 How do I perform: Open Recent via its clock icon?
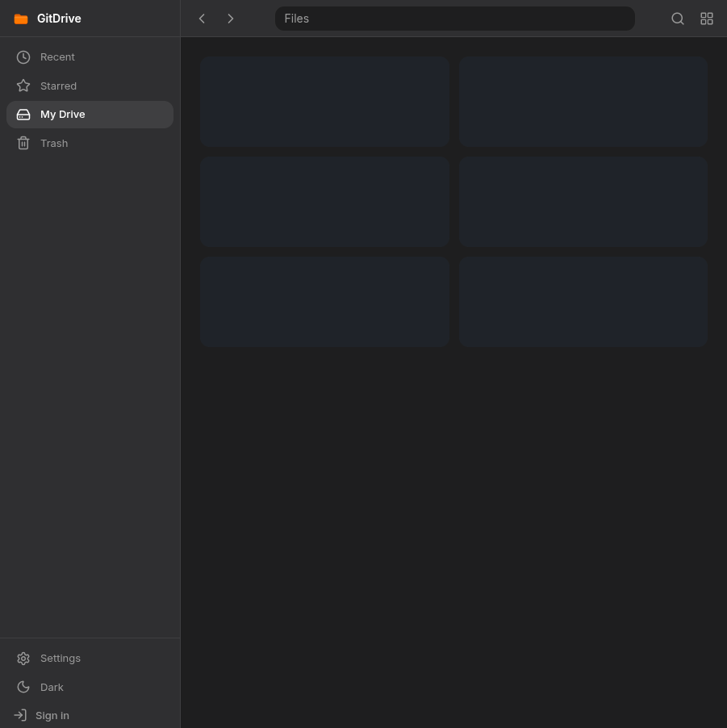23,57
